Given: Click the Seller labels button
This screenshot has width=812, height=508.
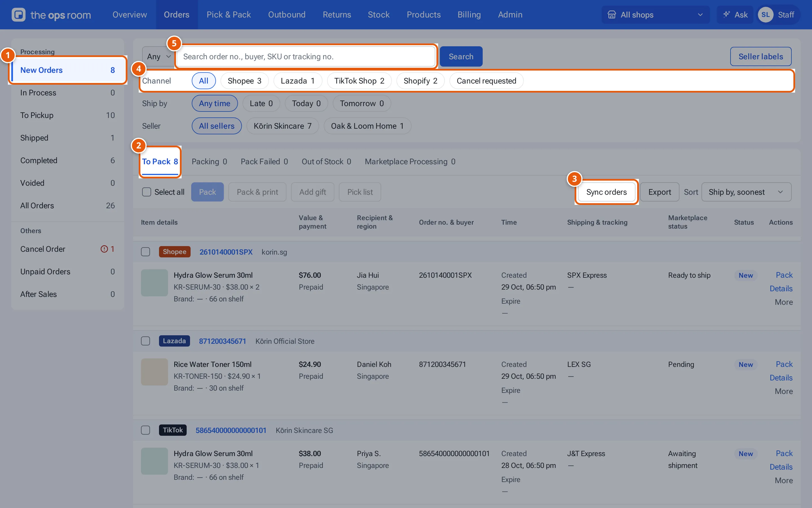Looking at the screenshot, I should click(761, 56).
